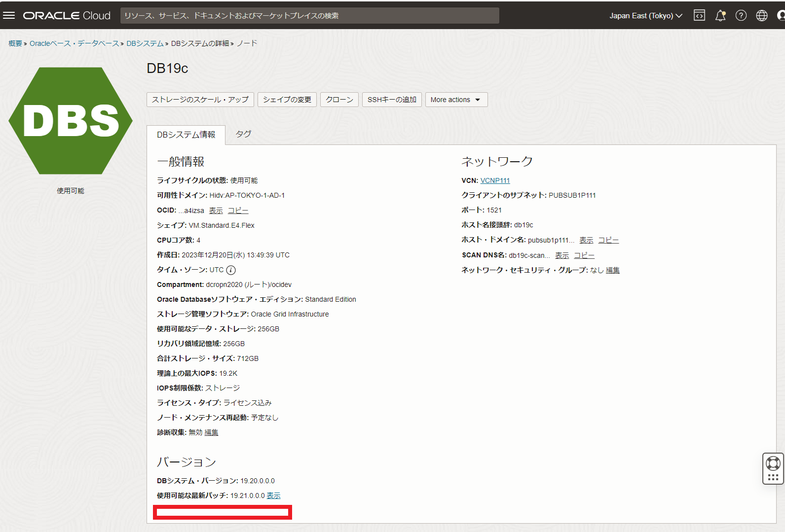
Task: Select Standard Edition software edition text
Action: coord(331,299)
